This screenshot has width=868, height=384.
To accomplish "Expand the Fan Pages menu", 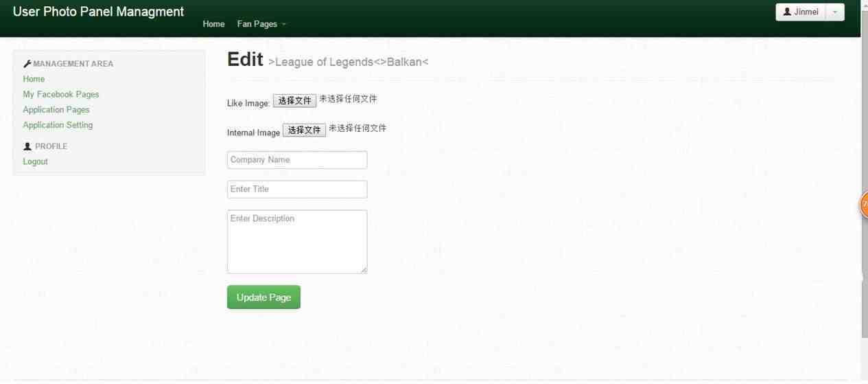I will tap(261, 24).
